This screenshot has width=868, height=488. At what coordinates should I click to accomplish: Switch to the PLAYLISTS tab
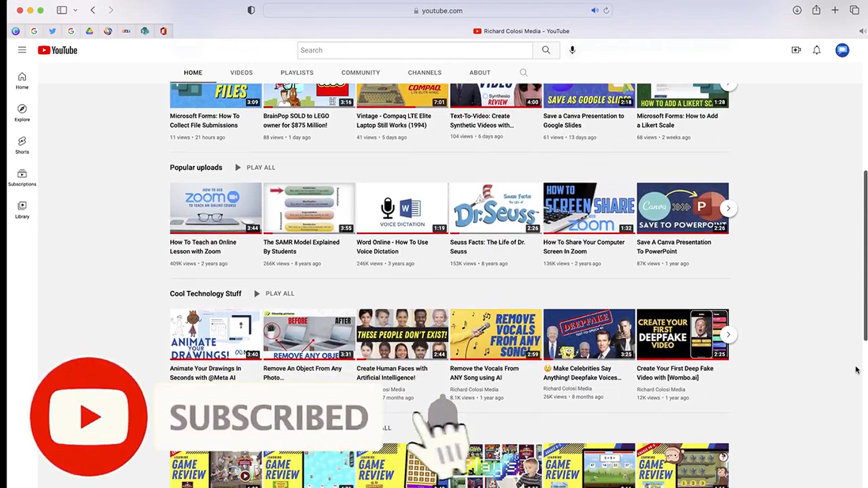(x=297, y=73)
